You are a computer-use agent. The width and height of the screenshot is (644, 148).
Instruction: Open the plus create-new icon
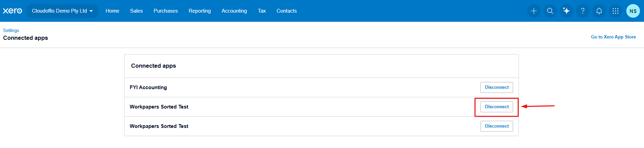[534, 11]
